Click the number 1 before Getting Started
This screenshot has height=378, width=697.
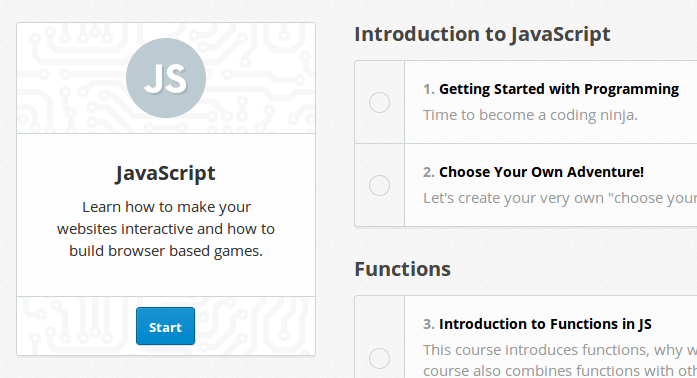pos(429,89)
